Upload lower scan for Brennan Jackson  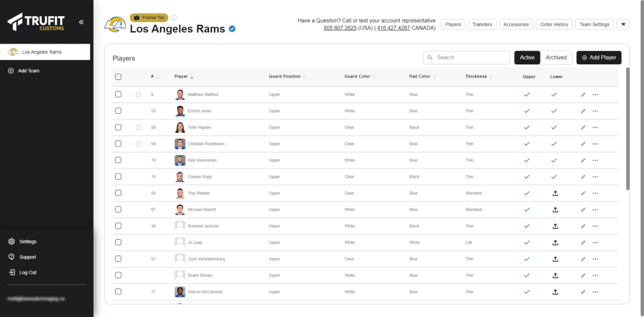[555, 226]
